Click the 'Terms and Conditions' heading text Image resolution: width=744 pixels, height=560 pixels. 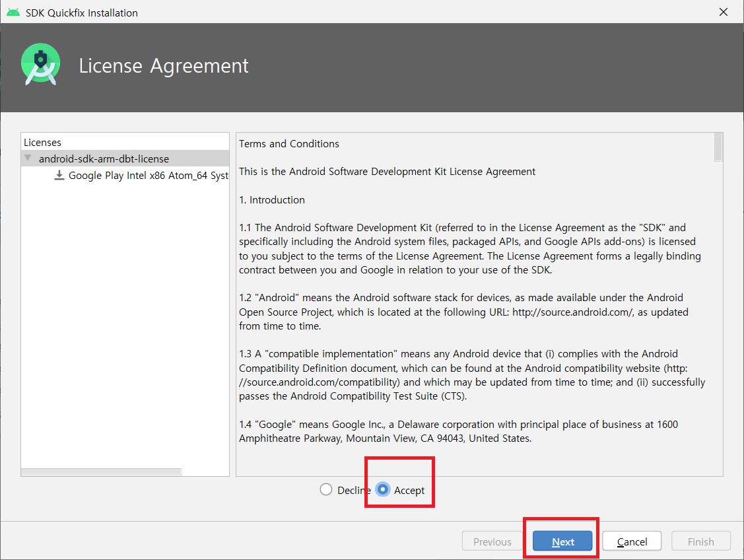[289, 144]
